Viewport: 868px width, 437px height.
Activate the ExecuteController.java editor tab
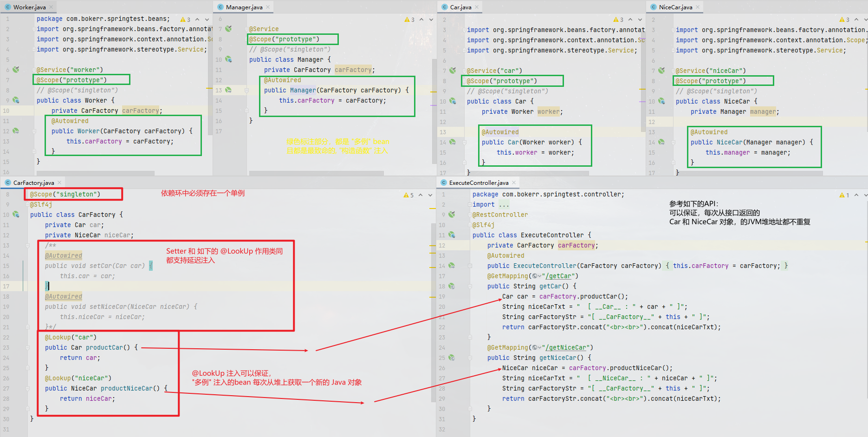pyautogui.click(x=479, y=183)
